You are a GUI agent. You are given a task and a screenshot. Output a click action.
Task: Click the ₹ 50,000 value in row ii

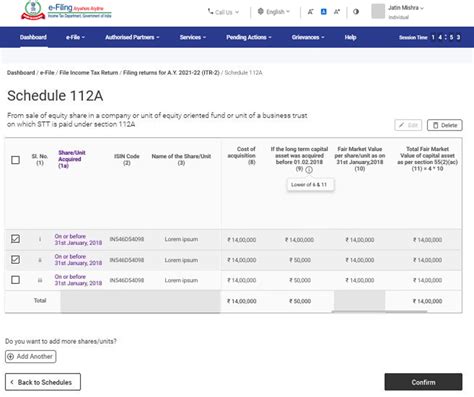(x=300, y=260)
